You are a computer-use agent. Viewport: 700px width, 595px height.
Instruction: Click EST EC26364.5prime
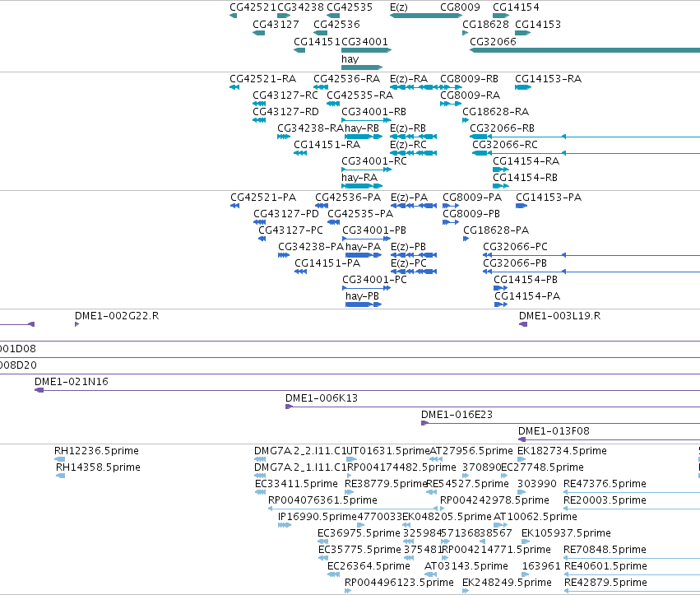point(369,566)
